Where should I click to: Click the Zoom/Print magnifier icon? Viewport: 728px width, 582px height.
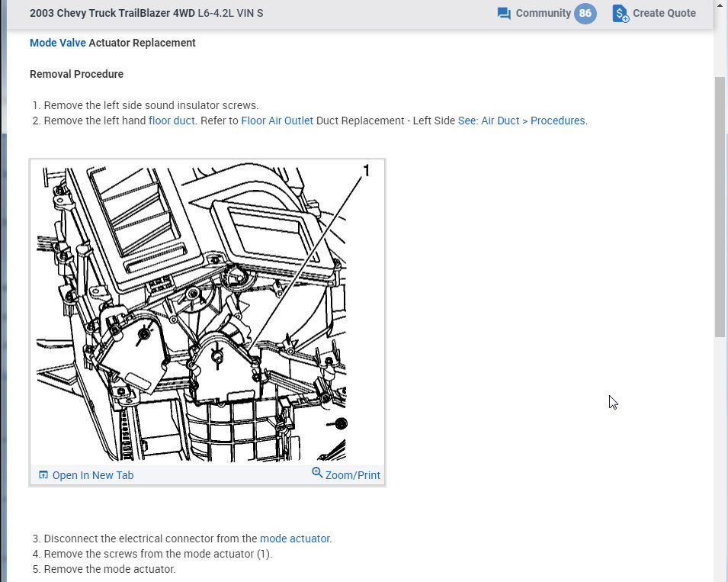tap(317, 473)
